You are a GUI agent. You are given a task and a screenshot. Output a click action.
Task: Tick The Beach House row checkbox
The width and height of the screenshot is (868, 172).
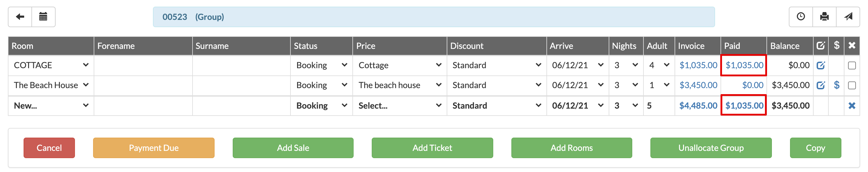tap(851, 85)
